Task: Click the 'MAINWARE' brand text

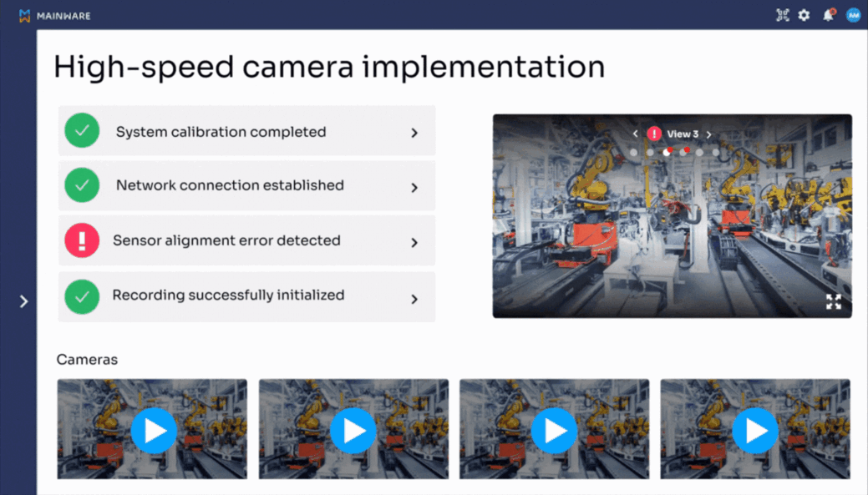Action: (63, 16)
